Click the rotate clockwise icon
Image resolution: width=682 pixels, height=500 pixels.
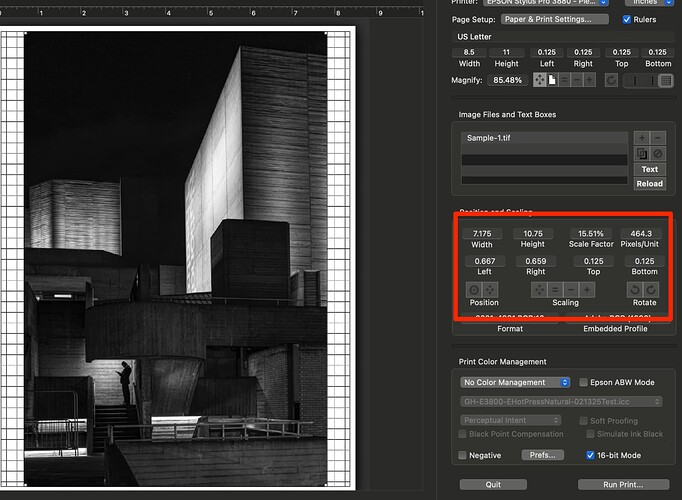tap(652, 290)
